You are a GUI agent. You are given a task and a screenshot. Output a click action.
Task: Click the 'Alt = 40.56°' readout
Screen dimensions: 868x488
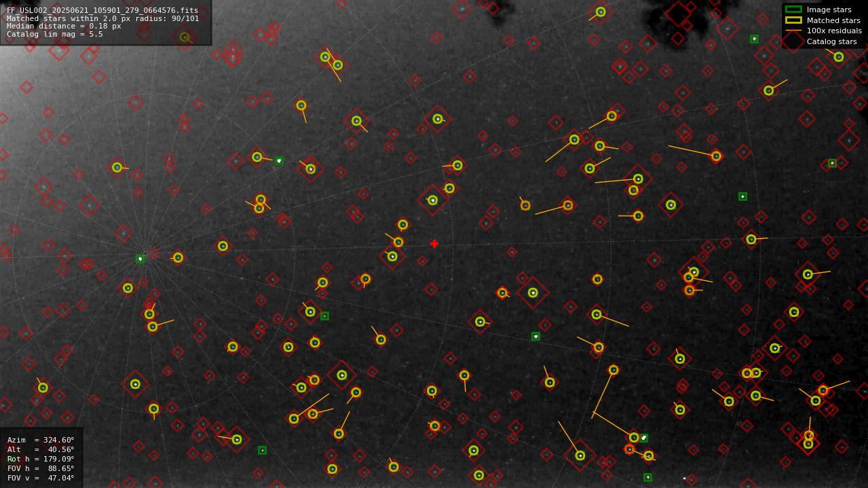point(41,449)
